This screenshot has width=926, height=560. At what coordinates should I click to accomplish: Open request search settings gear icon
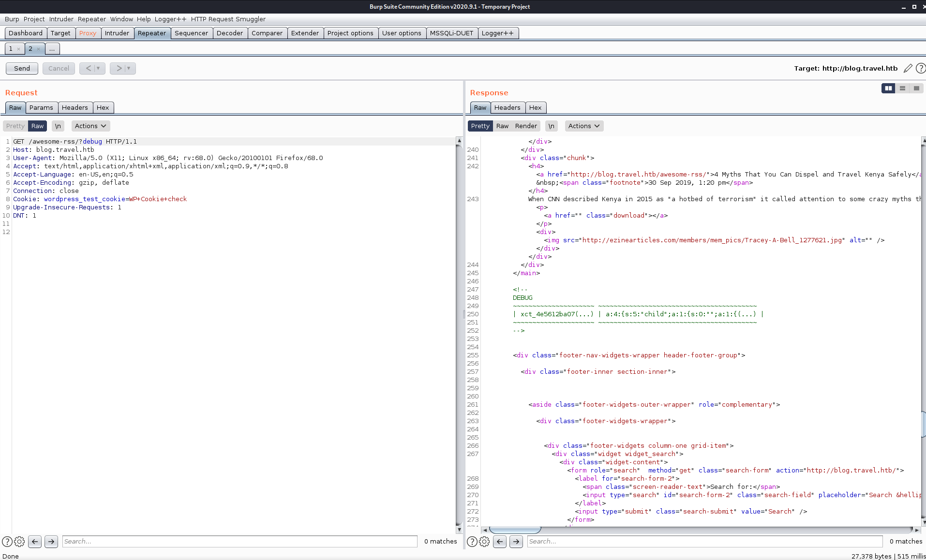pos(19,542)
